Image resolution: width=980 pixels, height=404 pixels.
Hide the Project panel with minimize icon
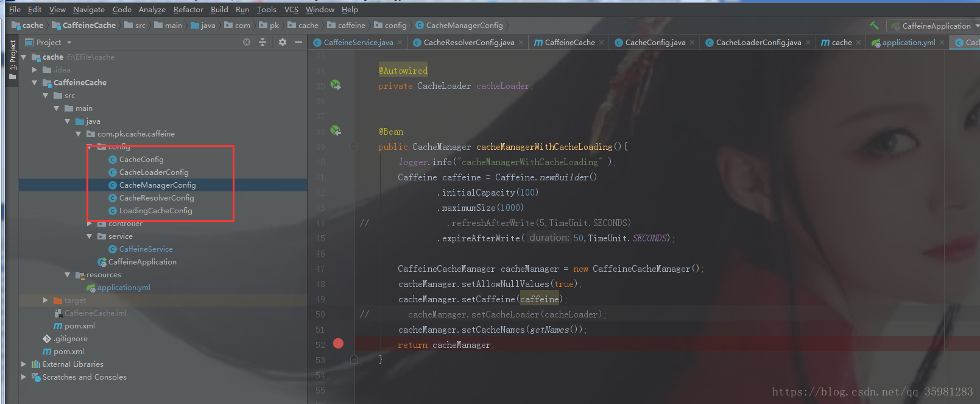coord(298,42)
